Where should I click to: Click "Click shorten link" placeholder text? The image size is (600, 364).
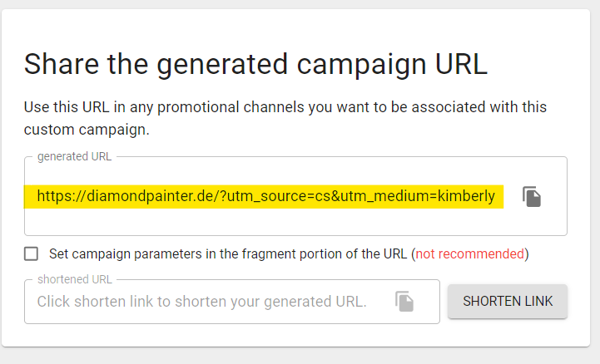201,302
